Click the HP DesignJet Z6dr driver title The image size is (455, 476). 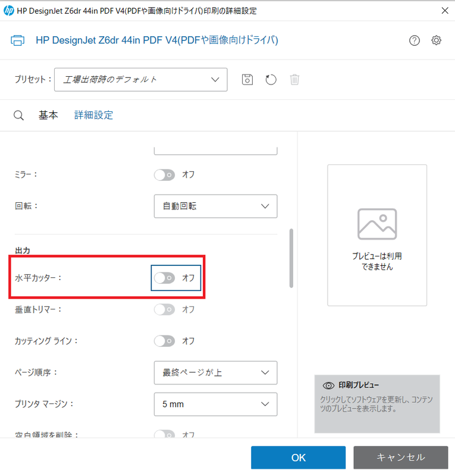157,40
